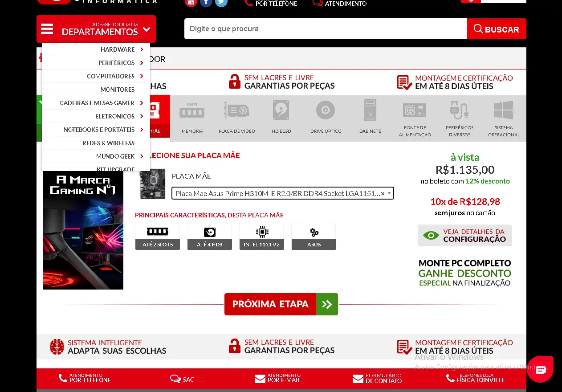Viewport: 562px width, 392px height.
Task: Expand the Notebooks e Portáteis arrow
Action: point(142,130)
